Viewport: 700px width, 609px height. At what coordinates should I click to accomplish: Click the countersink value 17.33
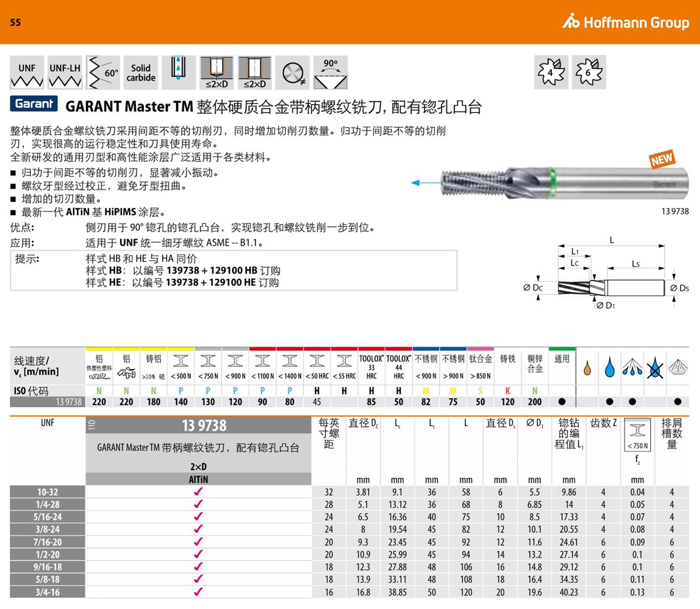[x=569, y=517]
